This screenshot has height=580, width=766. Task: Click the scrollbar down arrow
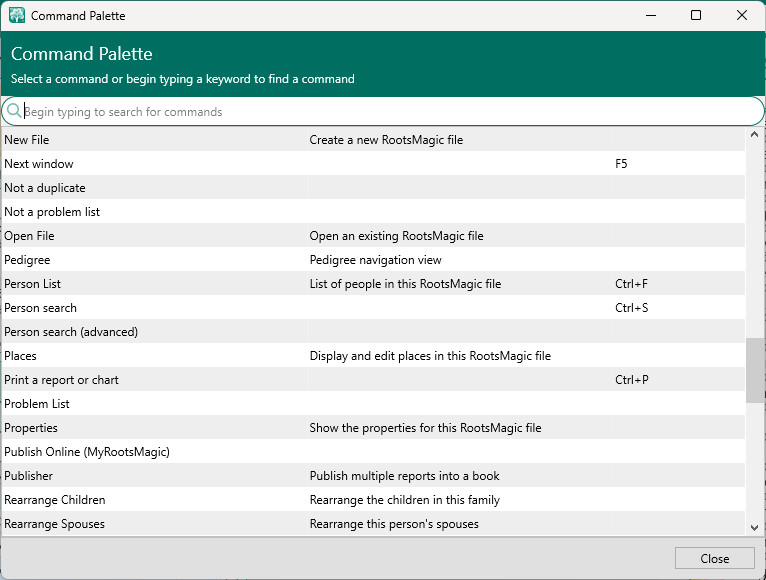[x=755, y=527]
